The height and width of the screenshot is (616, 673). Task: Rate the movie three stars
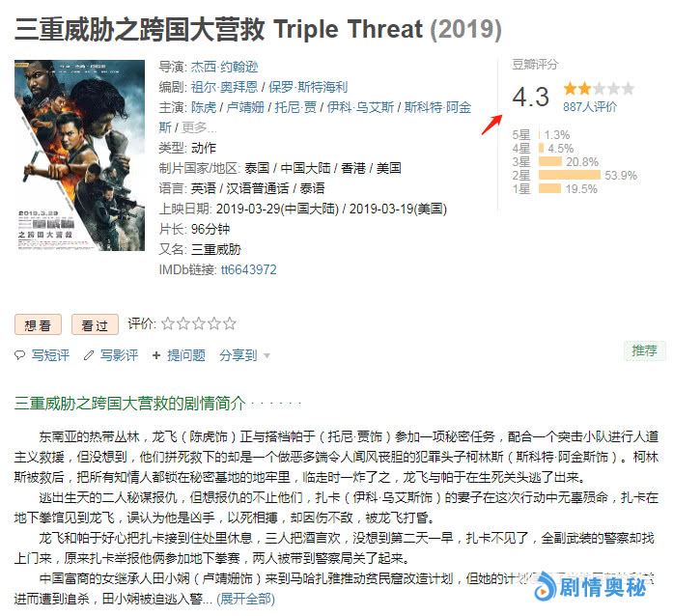(199, 323)
